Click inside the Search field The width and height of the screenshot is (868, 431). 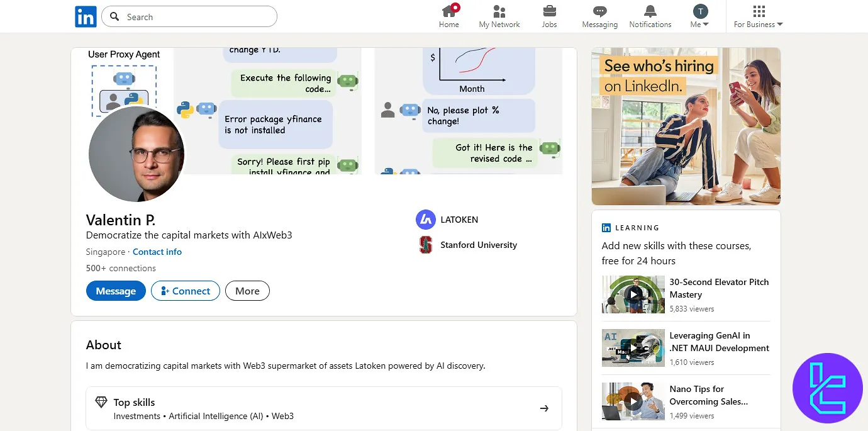195,17
